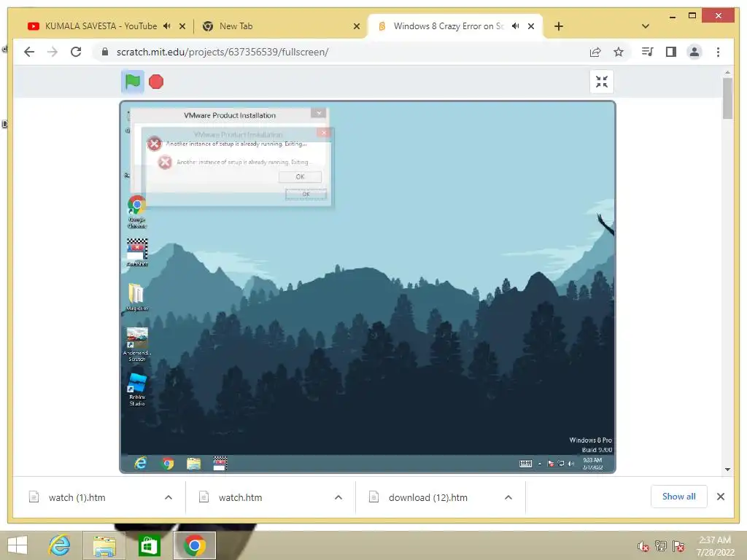Click the page vertical scrollbar thumb
747x560 pixels.
click(x=727, y=98)
